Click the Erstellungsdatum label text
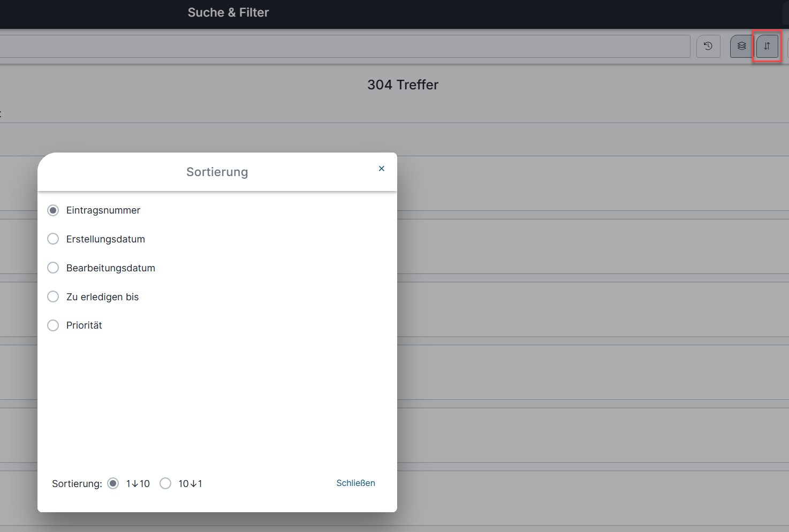This screenshot has height=532, width=789. pos(105,239)
